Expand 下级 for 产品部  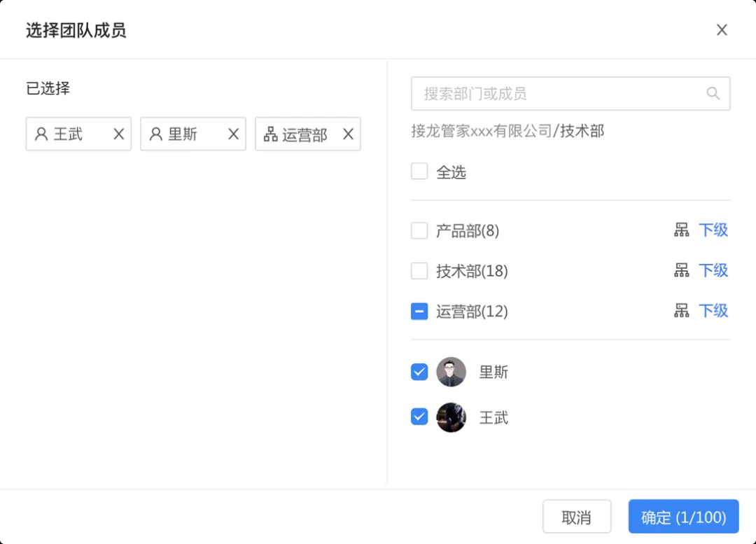pyautogui.click(x=713, y=230)
